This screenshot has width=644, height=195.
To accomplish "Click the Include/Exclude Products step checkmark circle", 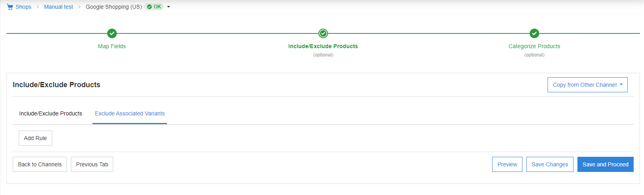I will [323, 33].
